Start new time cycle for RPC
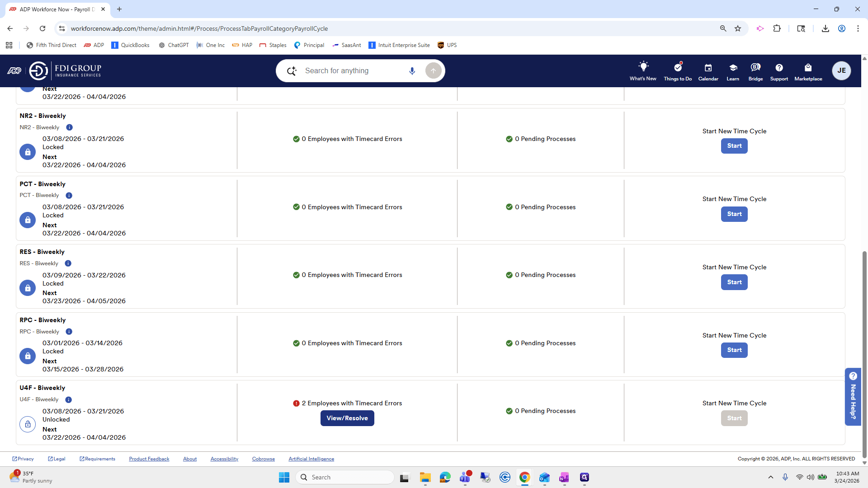 734,350
